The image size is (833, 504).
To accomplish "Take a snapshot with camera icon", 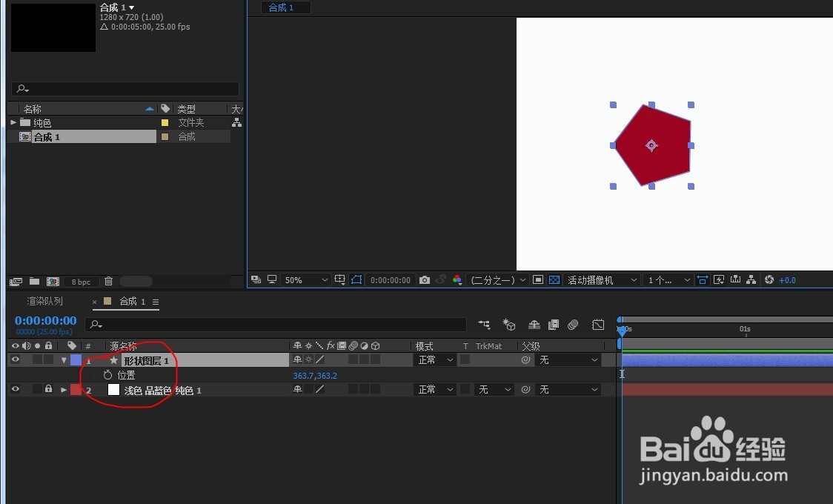I will (425, 280).
